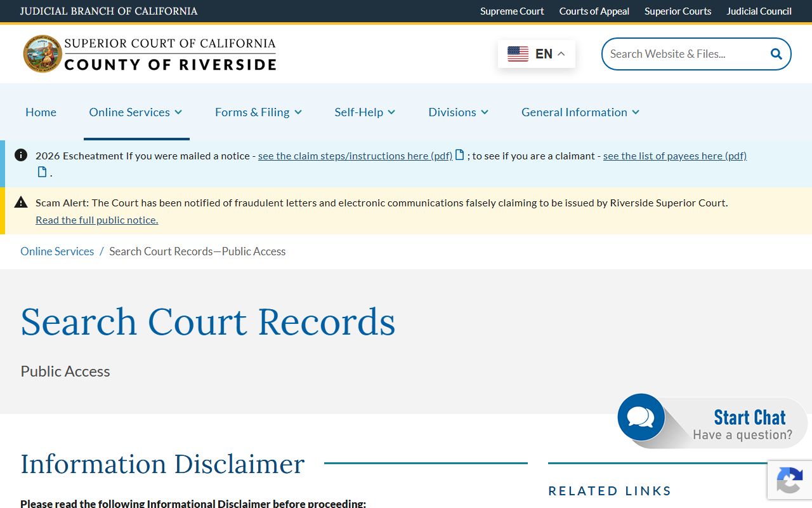Click PDF icon after claim steps link

460,155
